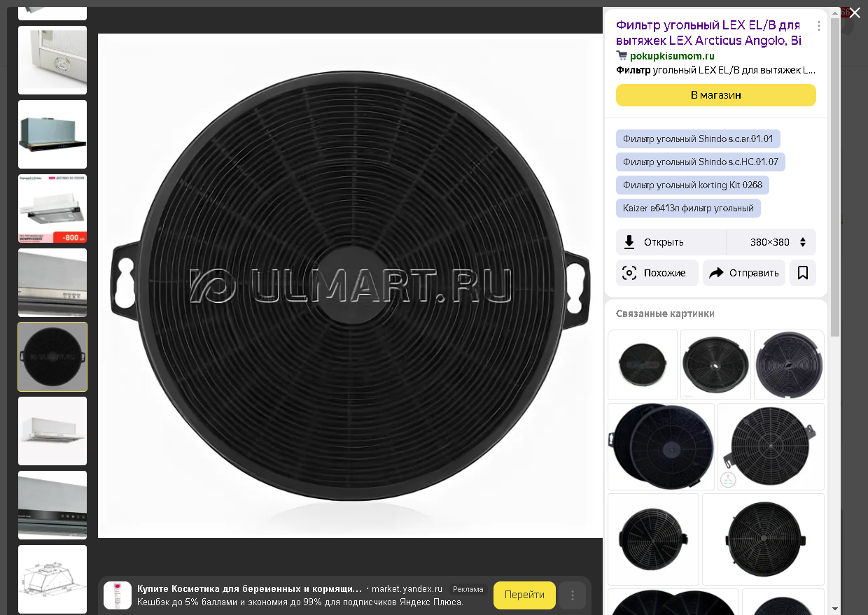Screen dimensions: 868x615
Task: Click the share arrow icon on Отправить
Action: pyautogui.click(x=716, y=273)
